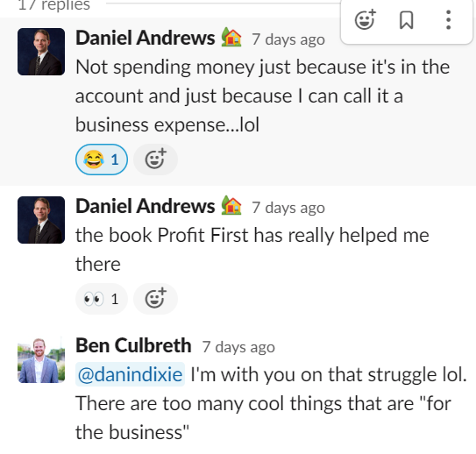476x454 pixels.
Task: Add reaction to business expense message
Action: pyautogui.click(x=155, y=160)
